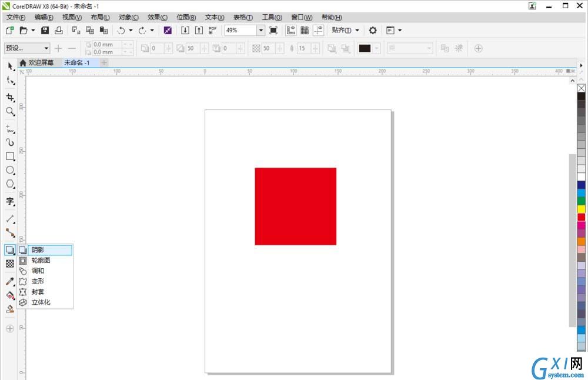Toggle show grid button
This screenshot has height=380, width=588.
305,31
